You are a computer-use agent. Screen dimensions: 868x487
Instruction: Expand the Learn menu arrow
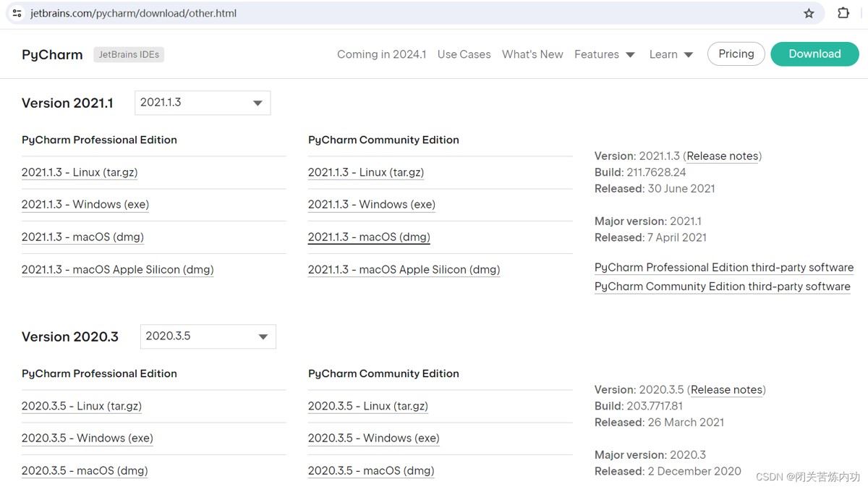tap(688, 54)
